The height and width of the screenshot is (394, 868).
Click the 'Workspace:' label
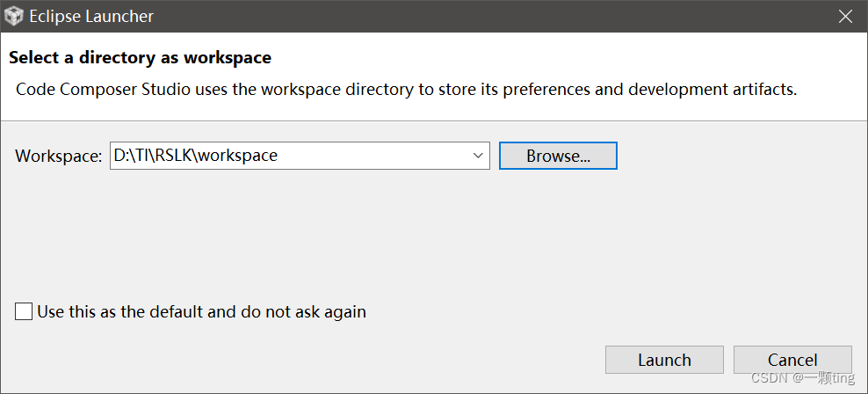(59, 157)
